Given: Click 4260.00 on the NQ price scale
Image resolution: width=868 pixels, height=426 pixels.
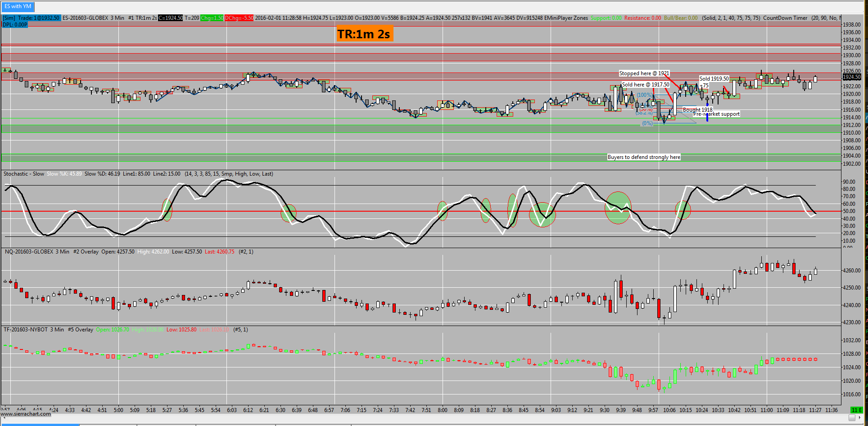Looking at the screenshot, I should tap(852, 271).
